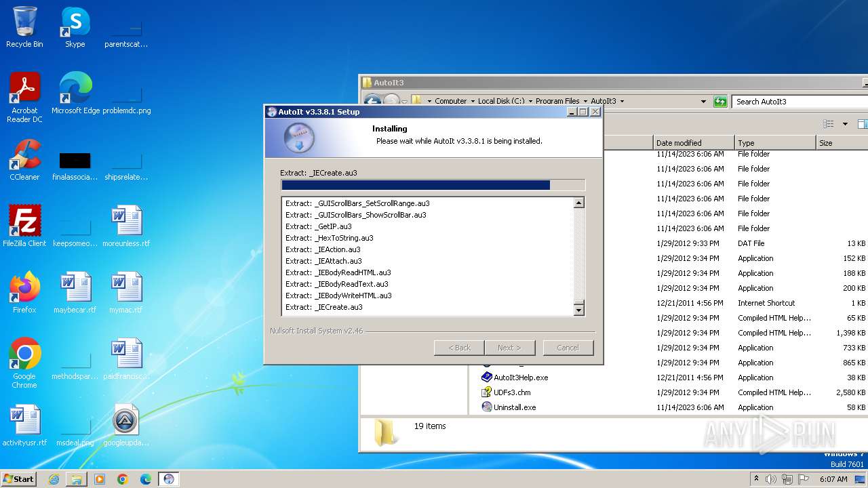
Task: Select the problemdc.png desktop file
Action: coord(126,100)
